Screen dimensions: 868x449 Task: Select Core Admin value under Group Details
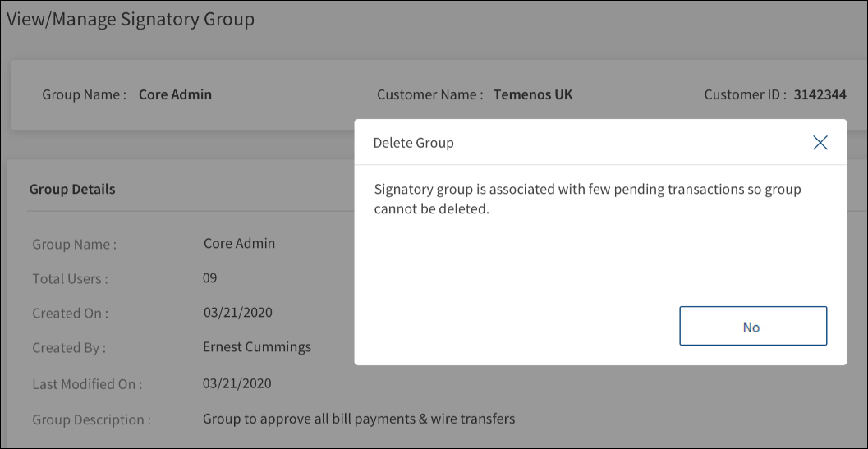[x=239, y=243]
